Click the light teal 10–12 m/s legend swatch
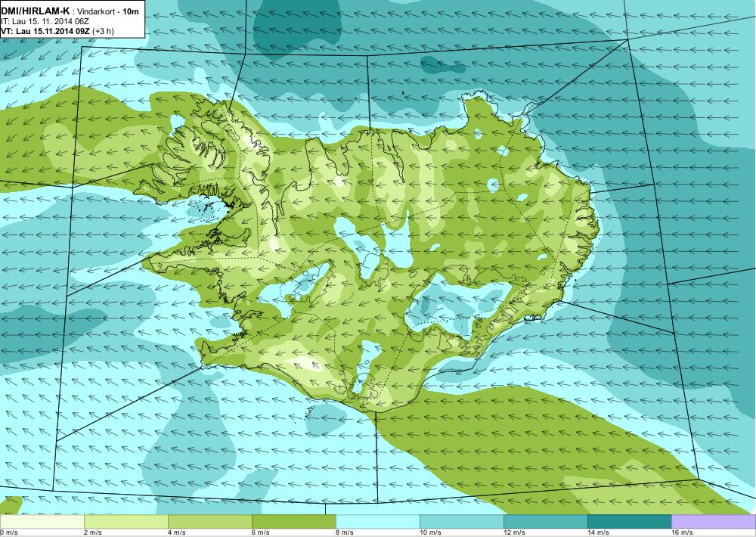Viewport: 756px width, 537px height. click(x=461, y=522)
